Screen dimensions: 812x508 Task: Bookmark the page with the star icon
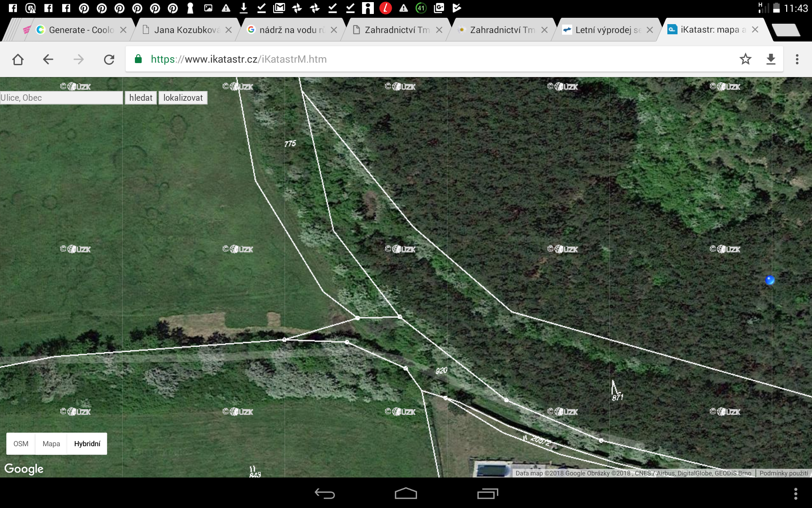click(745, 59)
